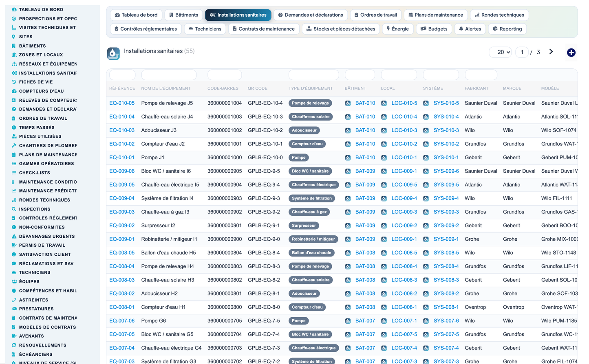Image resolution: width=589 pixels, height=364 pixels.
Task: Open Plans de maintenance tab
Action: 436,15
